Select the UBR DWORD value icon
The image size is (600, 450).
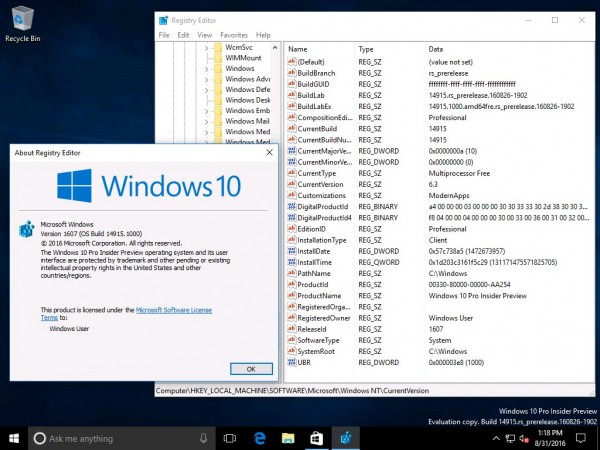[292, 362]
